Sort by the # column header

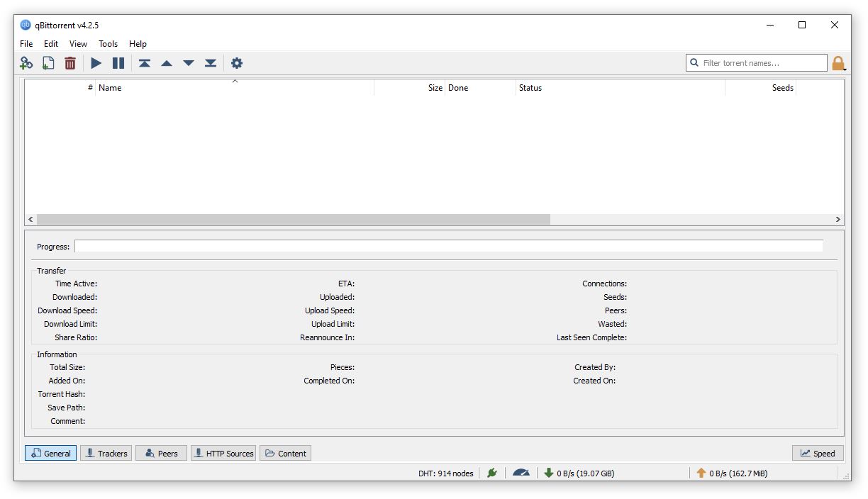click(x=60, y=88)
